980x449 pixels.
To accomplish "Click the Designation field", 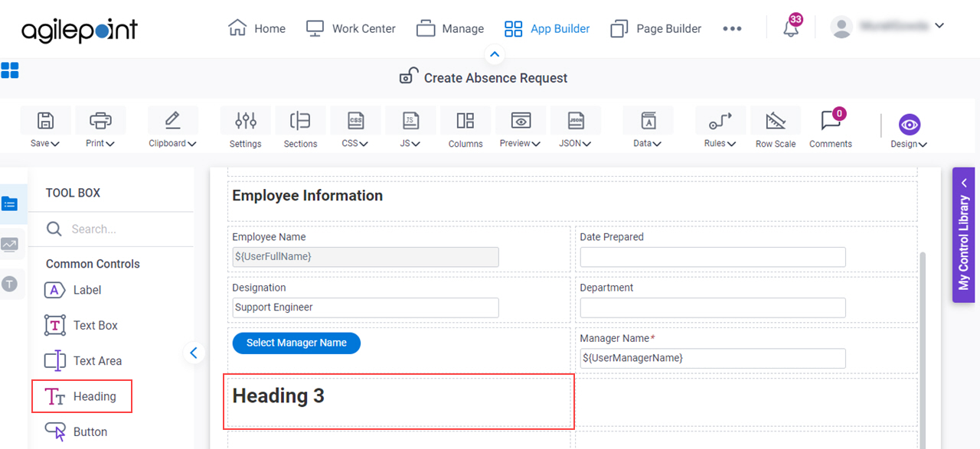I will pos(365,307).
